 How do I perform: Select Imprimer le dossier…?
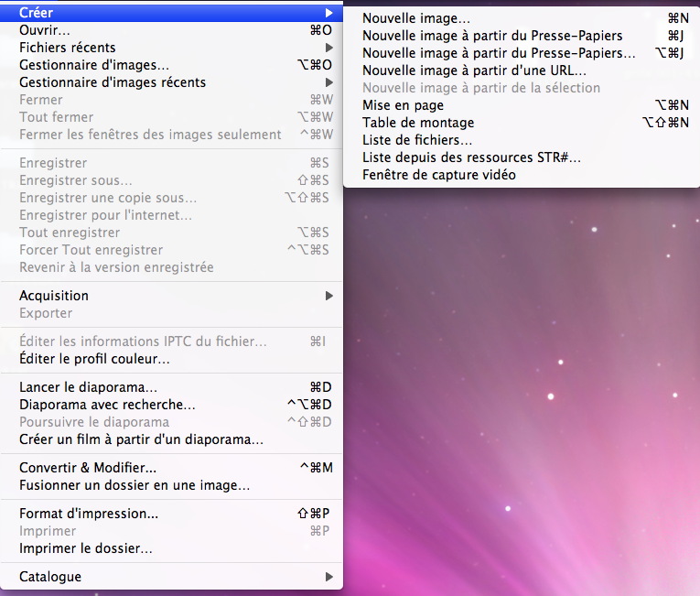171,548
